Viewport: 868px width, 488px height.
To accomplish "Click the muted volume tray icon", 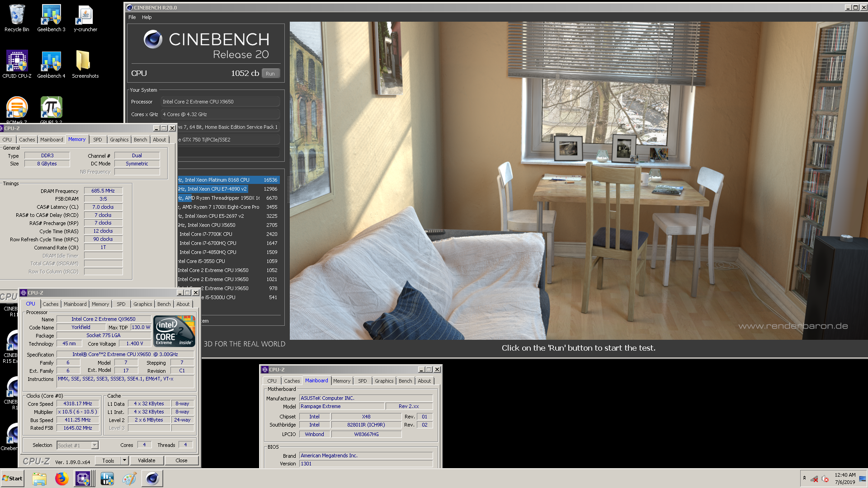I will coord(825,479).
